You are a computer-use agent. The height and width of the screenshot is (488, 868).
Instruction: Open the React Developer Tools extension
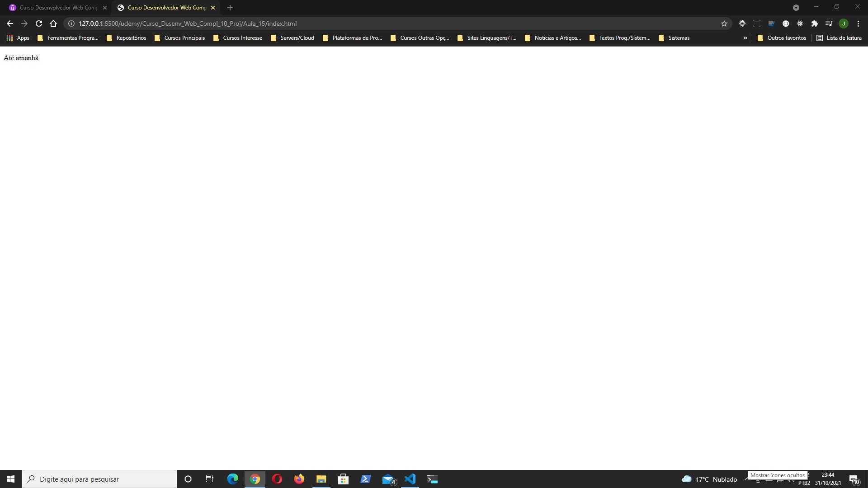[x=800, y=23]
